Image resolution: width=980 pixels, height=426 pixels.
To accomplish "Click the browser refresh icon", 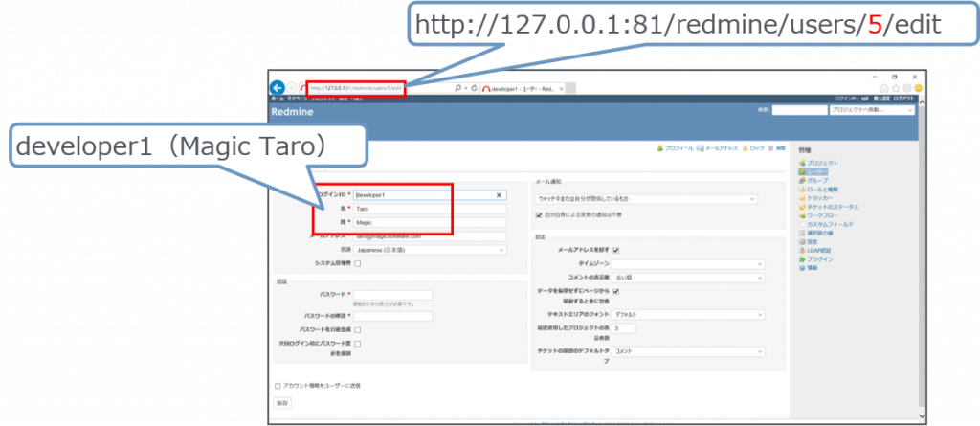I will click(474, 88).
